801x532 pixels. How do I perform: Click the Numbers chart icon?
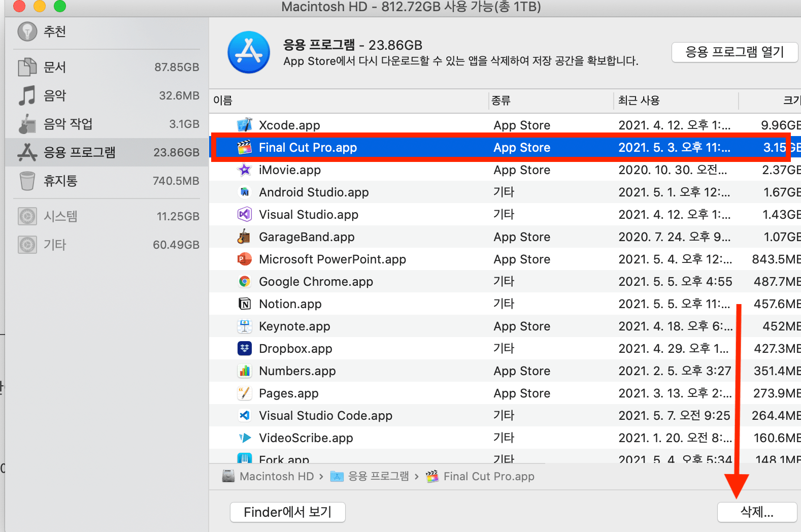tap(245, 371)
